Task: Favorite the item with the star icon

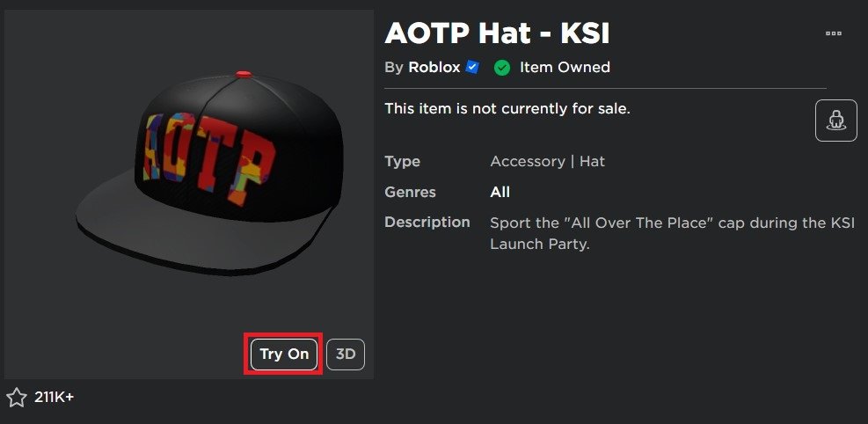Action: click(17, 398)
